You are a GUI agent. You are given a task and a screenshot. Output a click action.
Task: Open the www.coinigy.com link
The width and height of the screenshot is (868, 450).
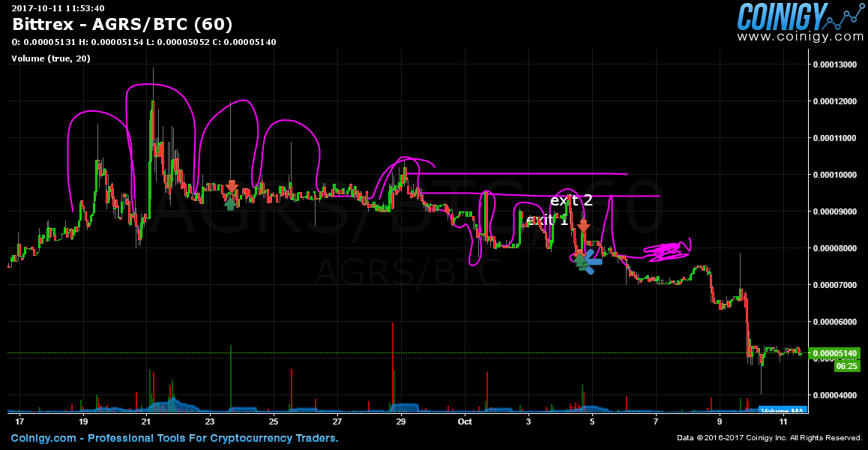tap(800, 37)
